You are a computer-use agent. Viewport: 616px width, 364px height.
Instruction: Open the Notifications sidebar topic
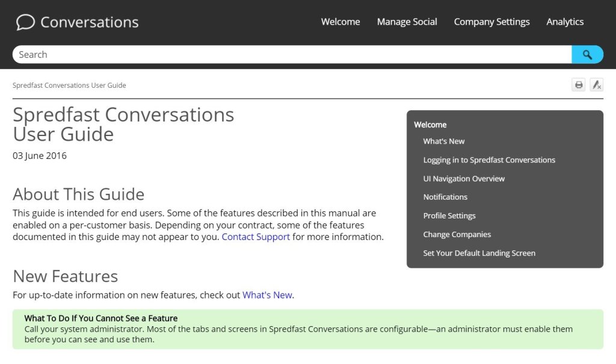[445, 197]
